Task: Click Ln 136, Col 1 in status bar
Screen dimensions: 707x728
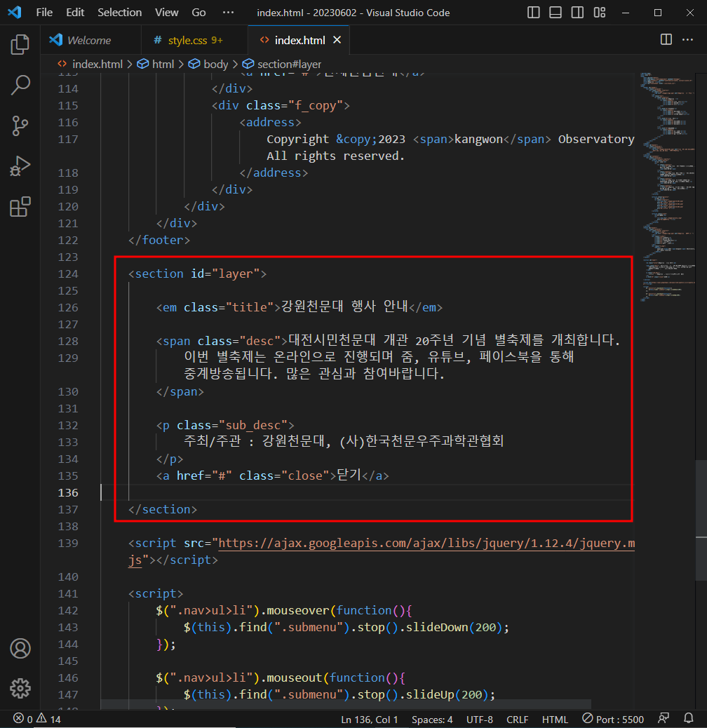Action: click(x=370, y=719)
